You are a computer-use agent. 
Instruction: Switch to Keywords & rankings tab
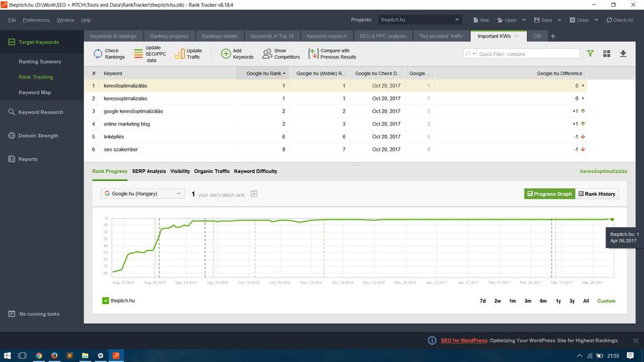(113, 36)
